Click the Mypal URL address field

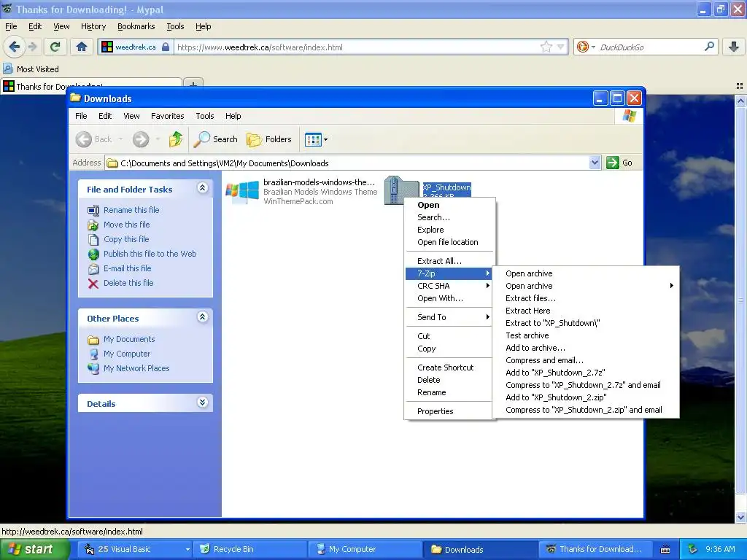coord(357,47)
